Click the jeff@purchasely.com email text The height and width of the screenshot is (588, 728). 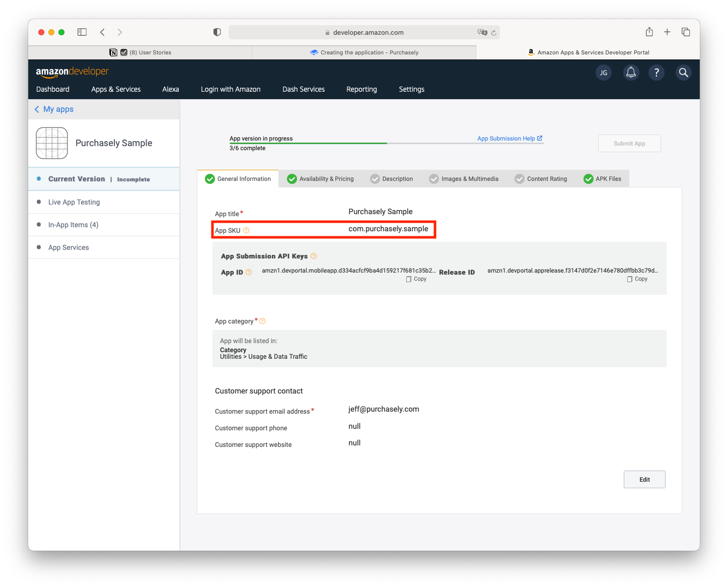(384, 409)
